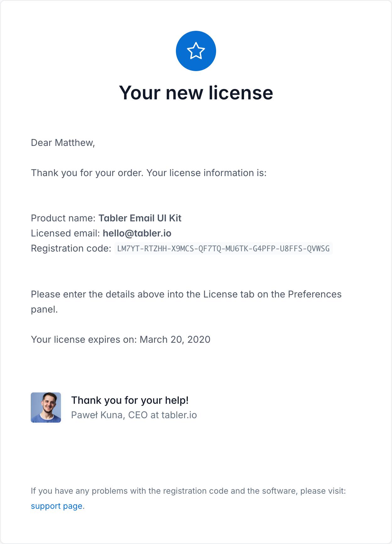This screenshot has height=544, width=392.
Task: Click the "Licensed email:" label
Action: click(65, 233)
